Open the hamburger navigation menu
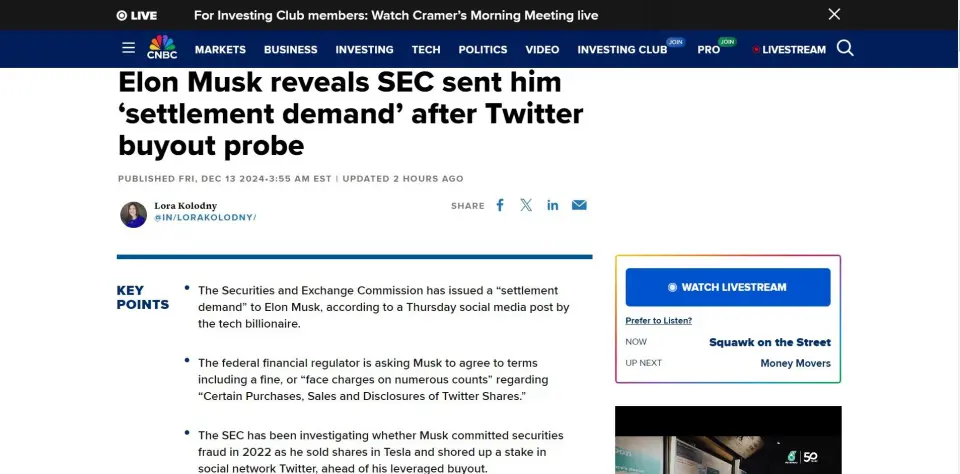This screenshot has width=960, height=474. click(128, 48)
